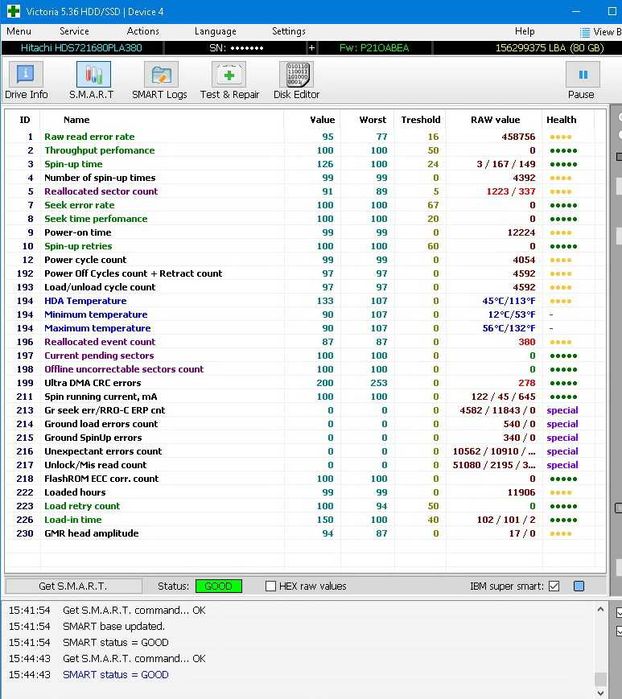Open the Language menu
Screen dimensions: 622x699
pyautogui.click(x=215, y=31)
